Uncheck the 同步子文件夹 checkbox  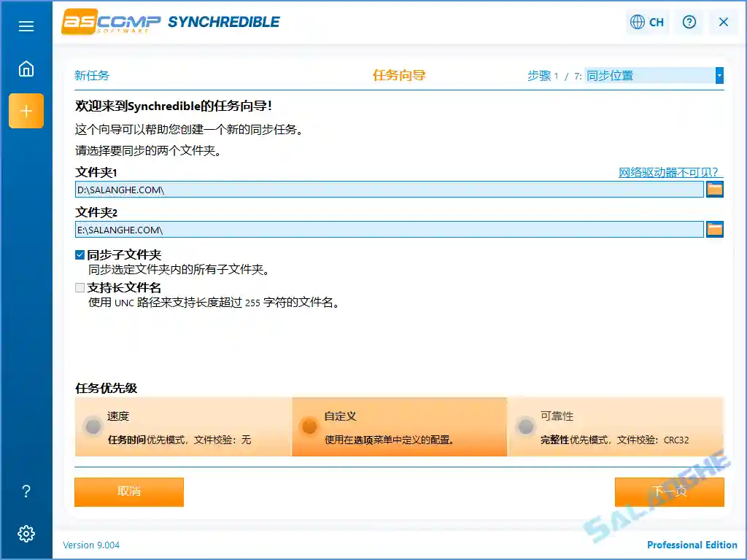(x=80, y=254)
